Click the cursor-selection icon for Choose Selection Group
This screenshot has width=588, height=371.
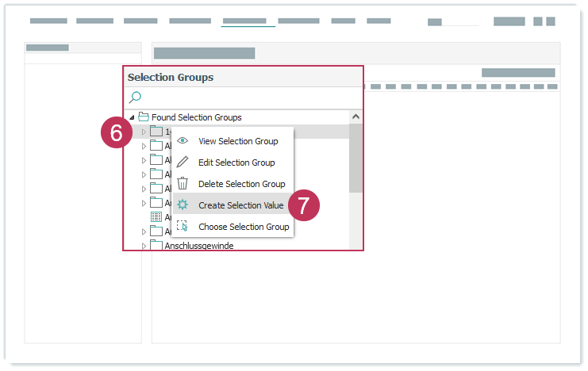pyautogui.click(x=183, y=227)
